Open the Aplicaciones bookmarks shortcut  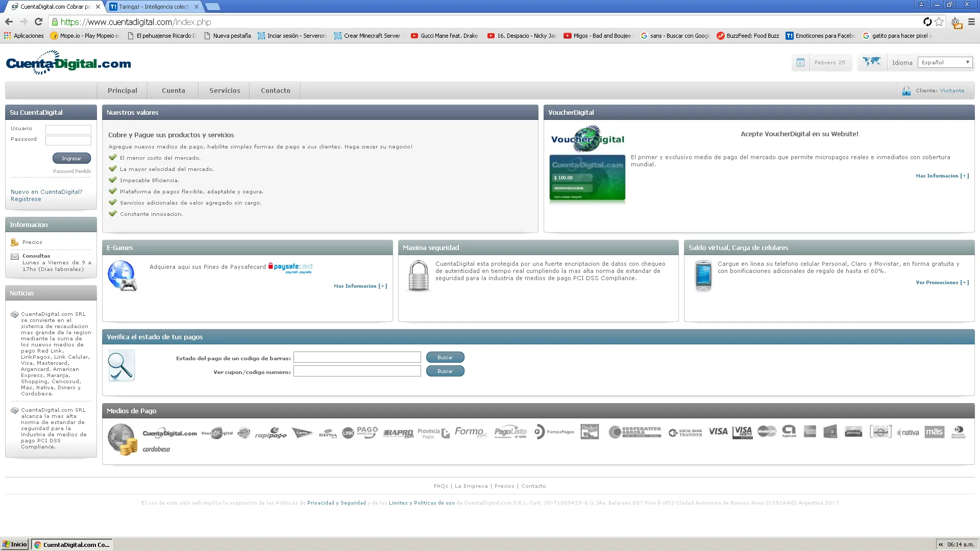pyautogui.click(x=24, y=36)
